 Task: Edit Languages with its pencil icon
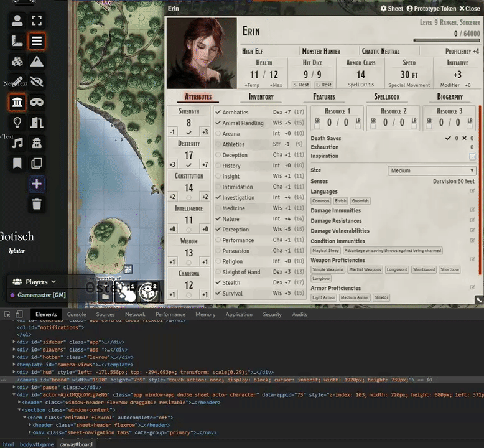click(472, 191)
